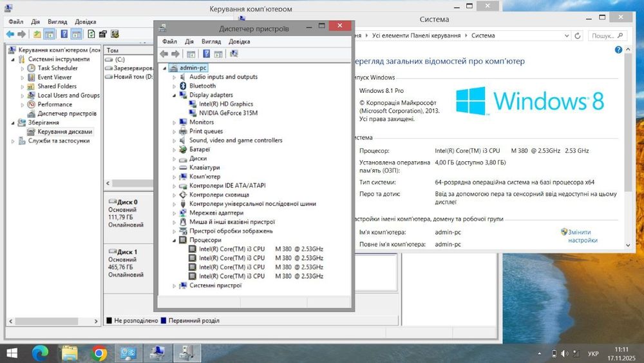
Task: Click the last icon in Computer Management toolbar
Action: [x=115, y=34]
